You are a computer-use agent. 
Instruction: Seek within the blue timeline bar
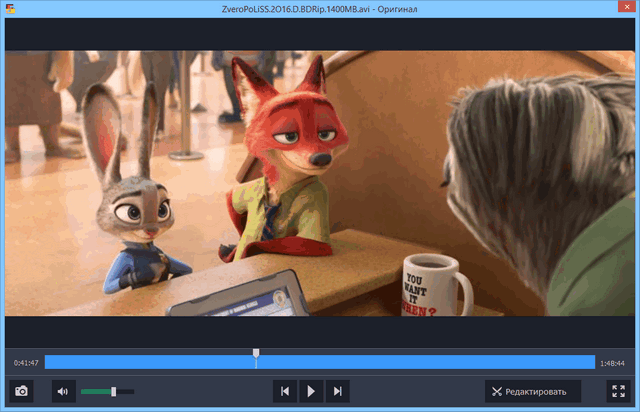320,362
